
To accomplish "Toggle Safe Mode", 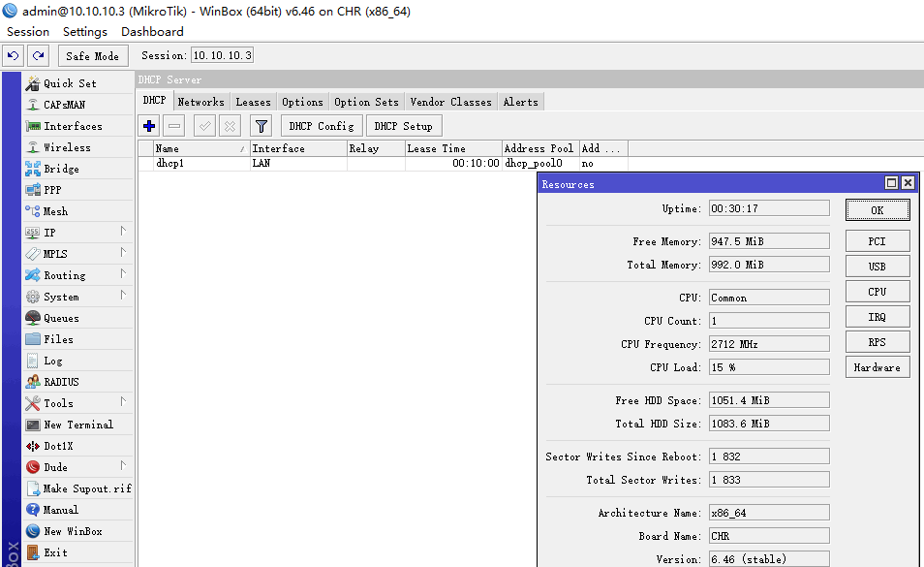I will (93, 56).
